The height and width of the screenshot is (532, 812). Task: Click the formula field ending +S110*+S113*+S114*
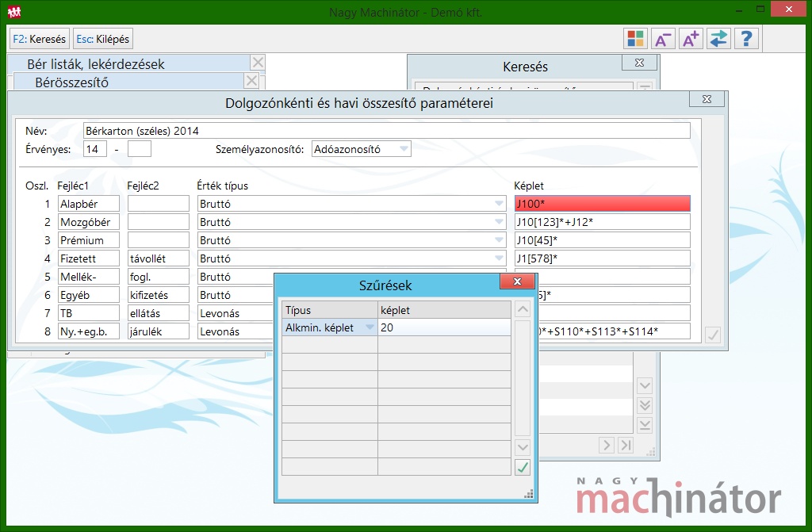click(615, 331)
